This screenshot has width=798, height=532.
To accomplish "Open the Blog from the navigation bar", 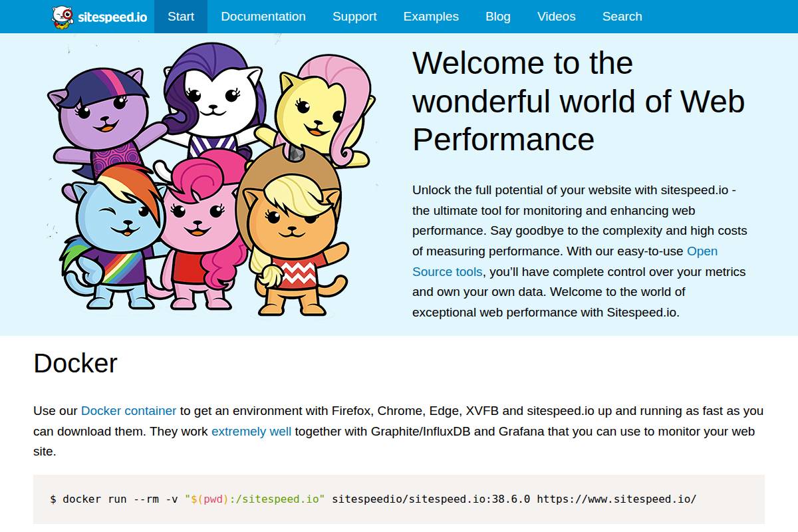I will [497, 17].
